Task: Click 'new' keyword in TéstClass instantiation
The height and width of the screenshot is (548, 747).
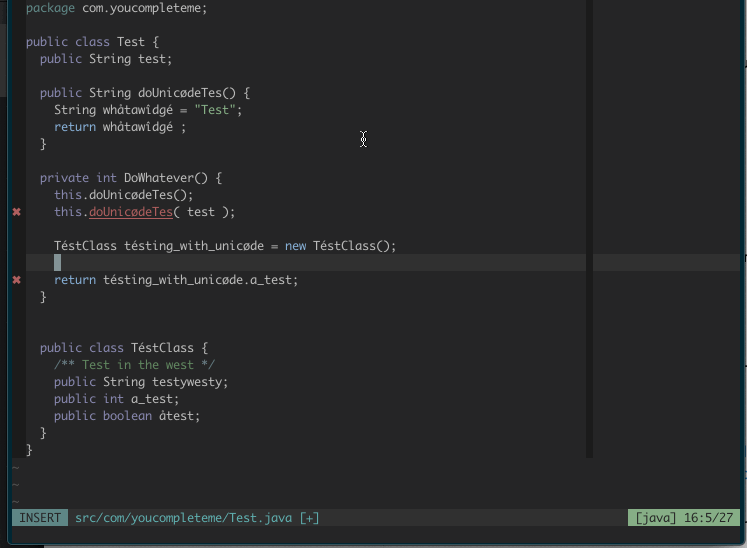Action: (x=295, y=246)
